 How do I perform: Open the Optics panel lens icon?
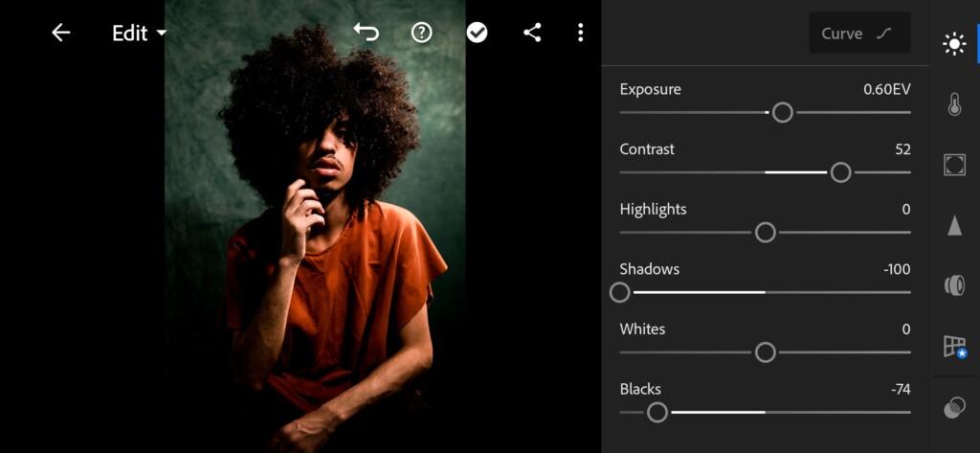(x=954, y=285)
